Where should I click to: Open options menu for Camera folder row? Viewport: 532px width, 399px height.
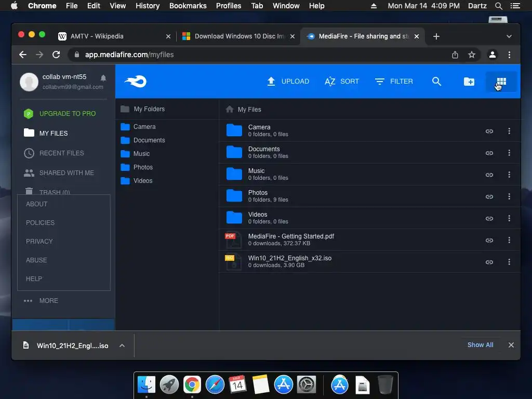click(x=509, y=131)
